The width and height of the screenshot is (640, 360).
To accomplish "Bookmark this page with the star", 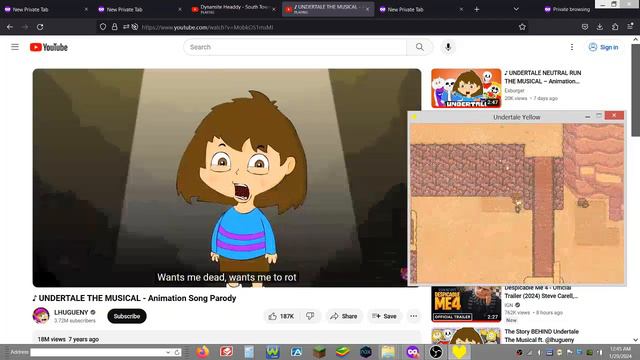I will point(522,27).
